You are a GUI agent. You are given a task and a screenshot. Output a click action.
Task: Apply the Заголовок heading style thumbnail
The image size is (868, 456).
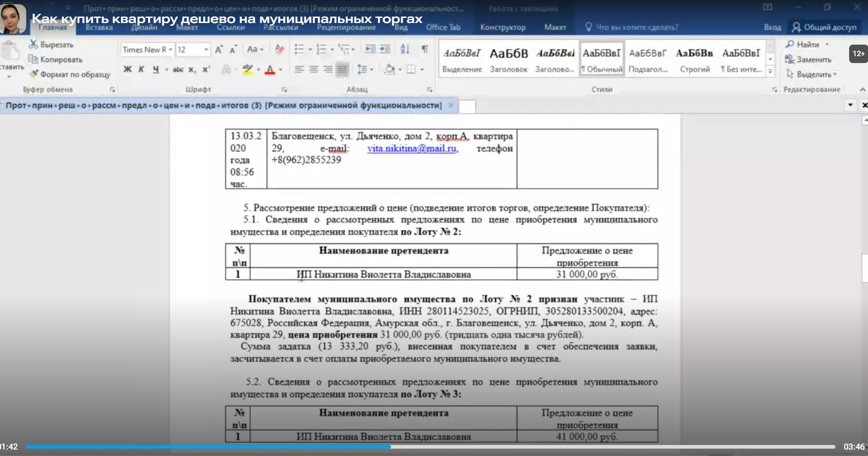[508, 60]
